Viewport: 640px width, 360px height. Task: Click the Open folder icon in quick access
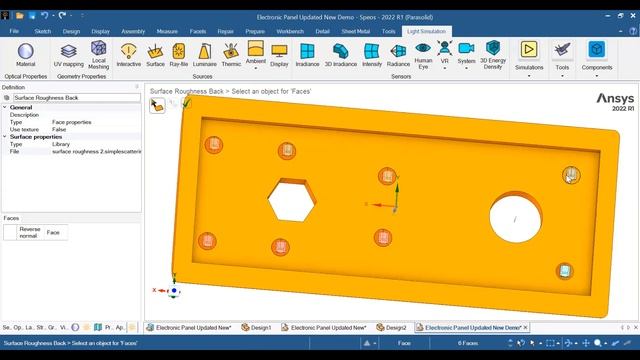click(x=20, y=16)
